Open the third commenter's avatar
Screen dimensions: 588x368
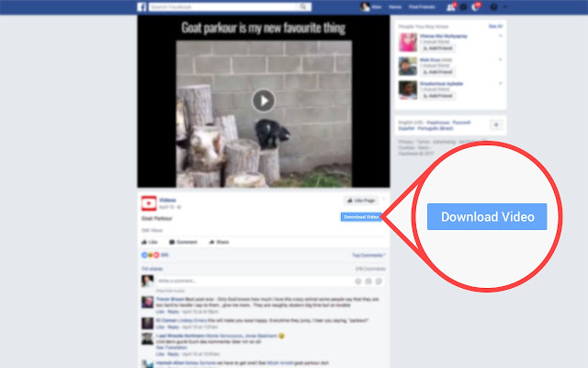[147, 339]
